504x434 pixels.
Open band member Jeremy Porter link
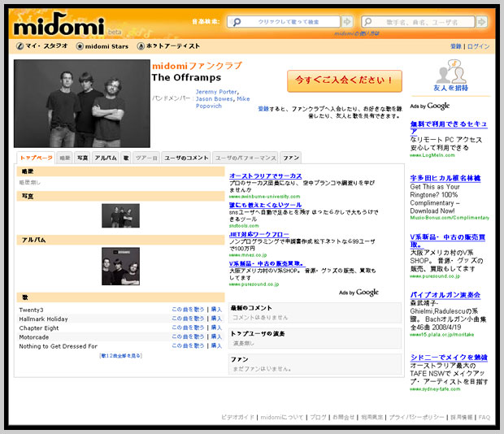(x=216, y=92)
